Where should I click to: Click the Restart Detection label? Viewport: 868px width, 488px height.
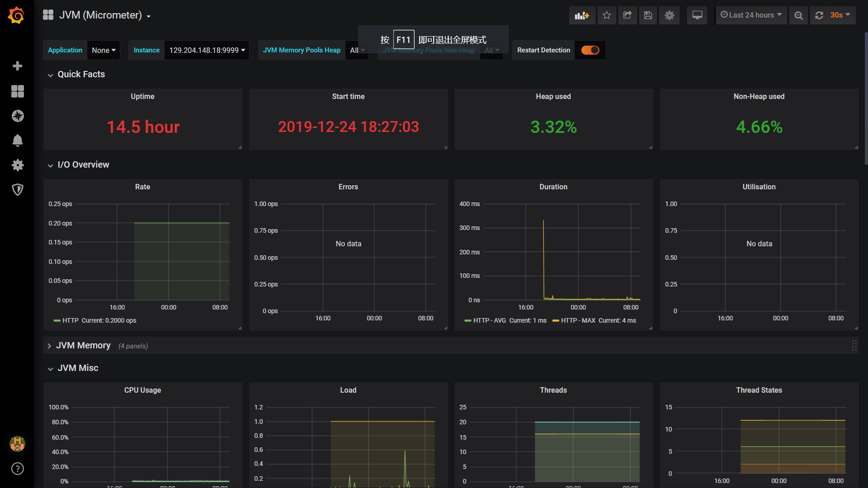point(543,50)
